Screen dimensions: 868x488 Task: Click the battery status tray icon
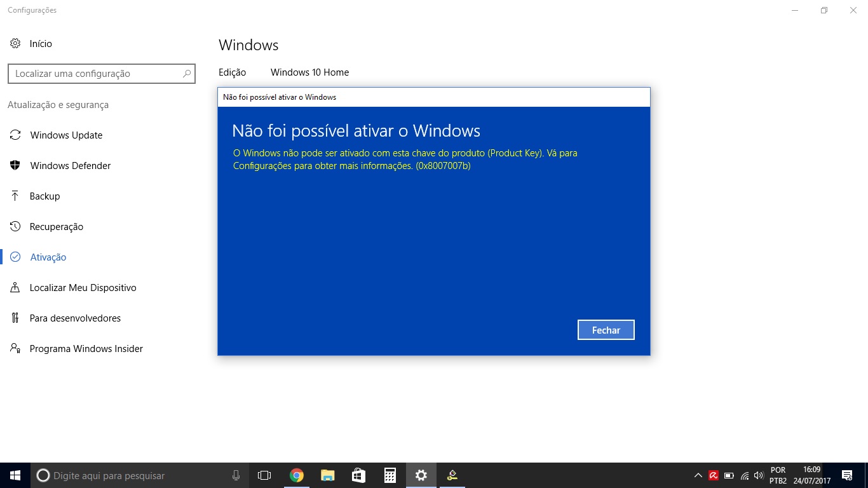point(729,475)
